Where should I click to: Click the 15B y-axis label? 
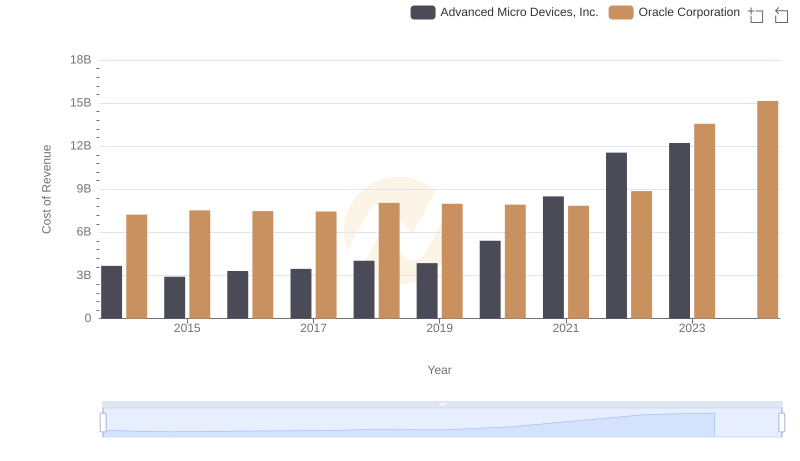pos(81,103)
